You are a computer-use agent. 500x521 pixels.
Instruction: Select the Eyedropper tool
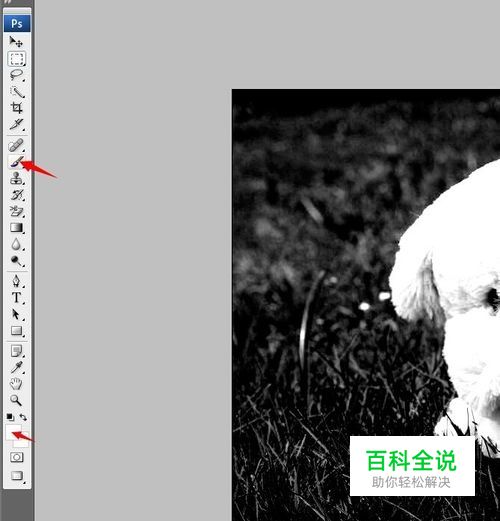(x=16, y=367)
